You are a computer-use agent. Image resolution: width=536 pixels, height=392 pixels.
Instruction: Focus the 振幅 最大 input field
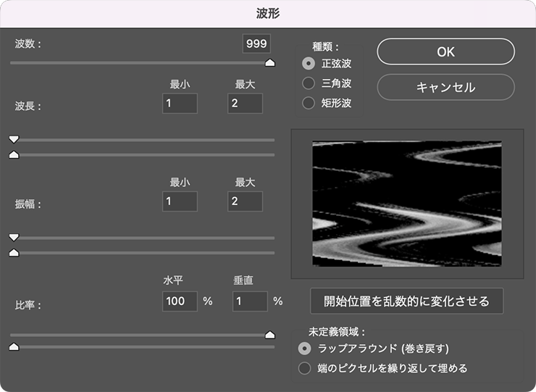(245, 201)
